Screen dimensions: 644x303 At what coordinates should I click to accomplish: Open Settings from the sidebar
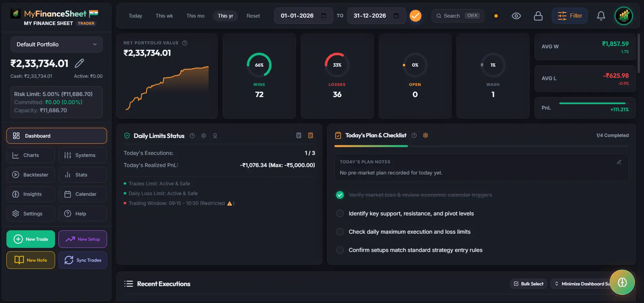pyautogui.click(x=31, y=213)
